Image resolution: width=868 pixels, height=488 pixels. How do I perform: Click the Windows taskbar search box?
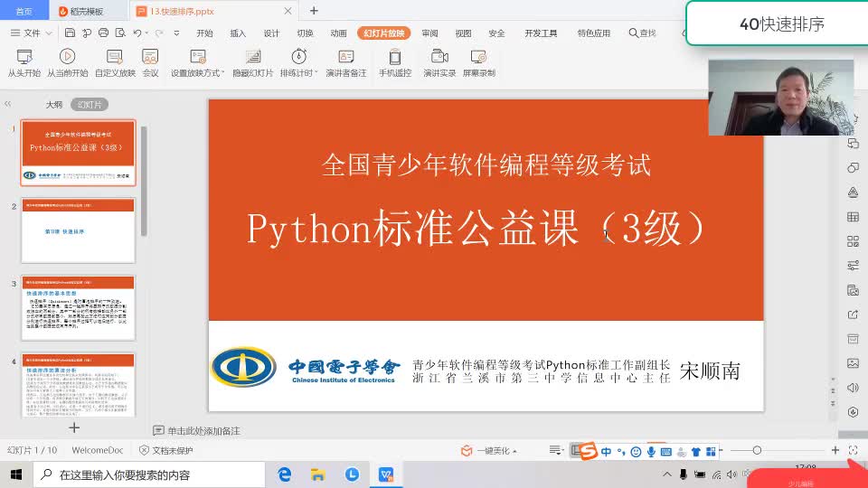[149, 474]
